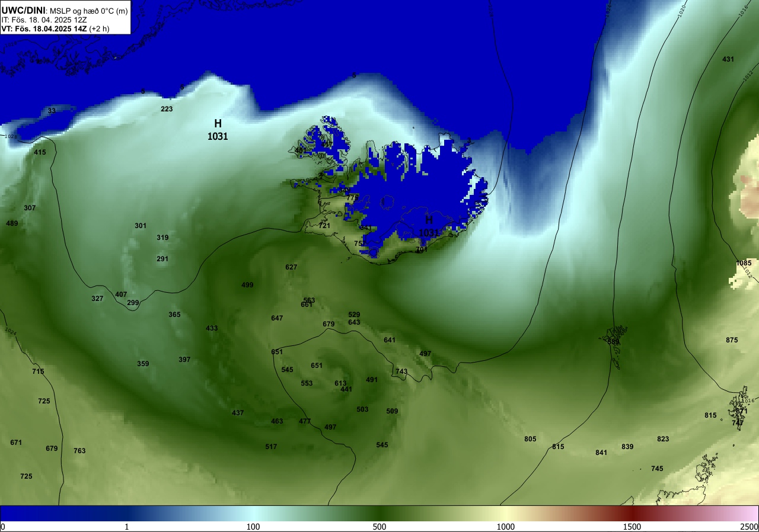This screenshot has height=532, width=759.
Task: Select the 301 value label
Action: tap(141, 226)
